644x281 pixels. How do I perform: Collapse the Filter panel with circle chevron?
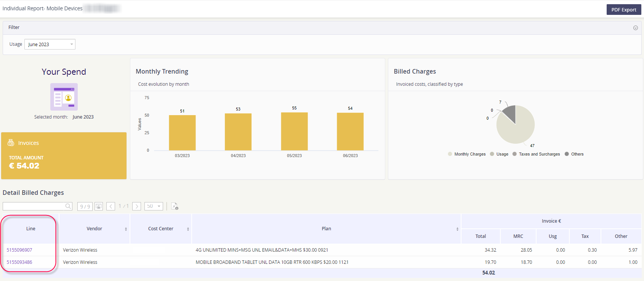click(636, 28)
